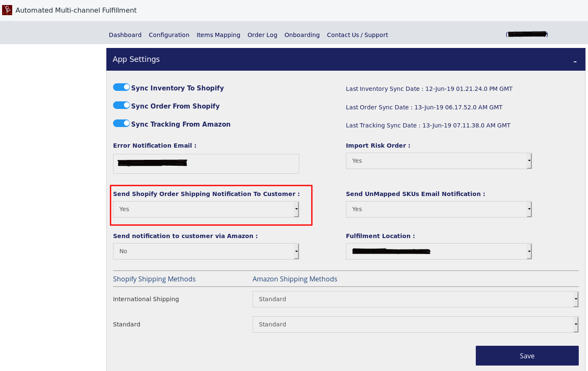Screen dimensions: 588x371
Task: Save the app settings
Action: click(527, 356)
